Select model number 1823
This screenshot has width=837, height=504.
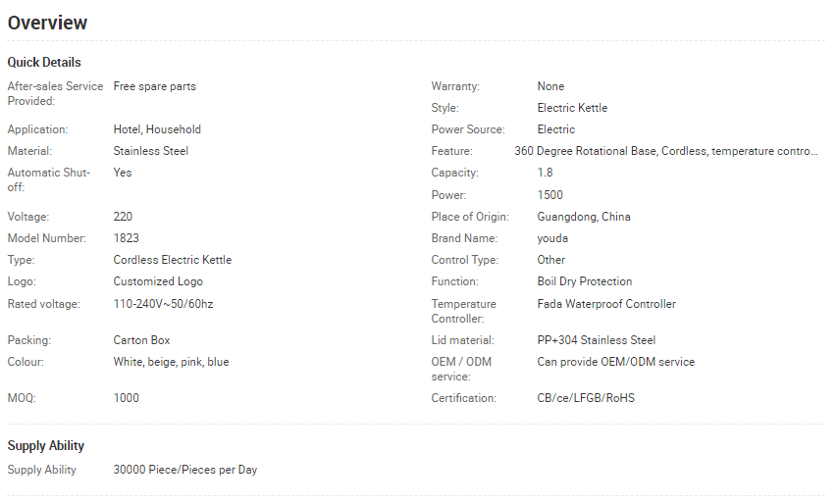click(126, 238)
